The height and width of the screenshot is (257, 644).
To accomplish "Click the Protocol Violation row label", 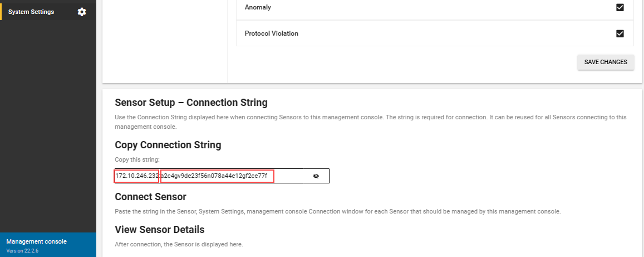I will (x=272, y=33).
